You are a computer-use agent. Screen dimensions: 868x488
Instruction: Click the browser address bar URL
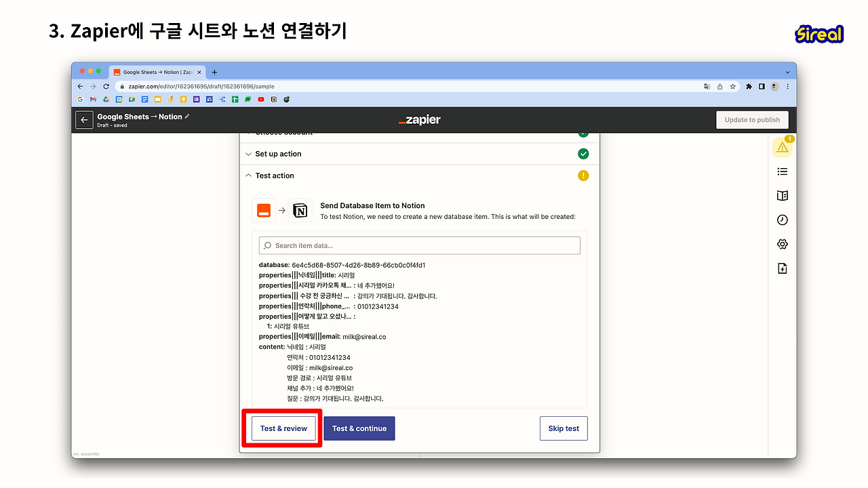pyautogui.click(x=201, y=87)
